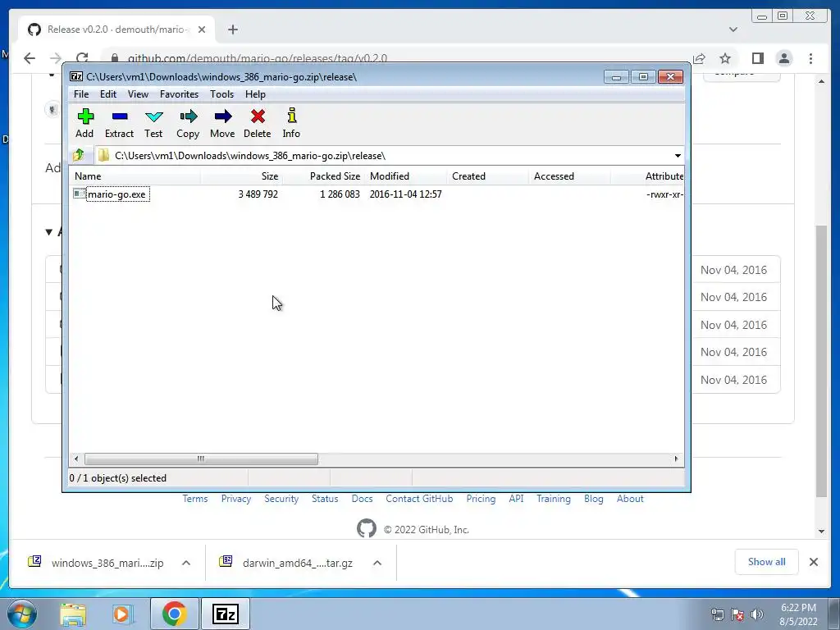Open the Info toolbar icon
840x630 pixels.
tap(291, 124)
